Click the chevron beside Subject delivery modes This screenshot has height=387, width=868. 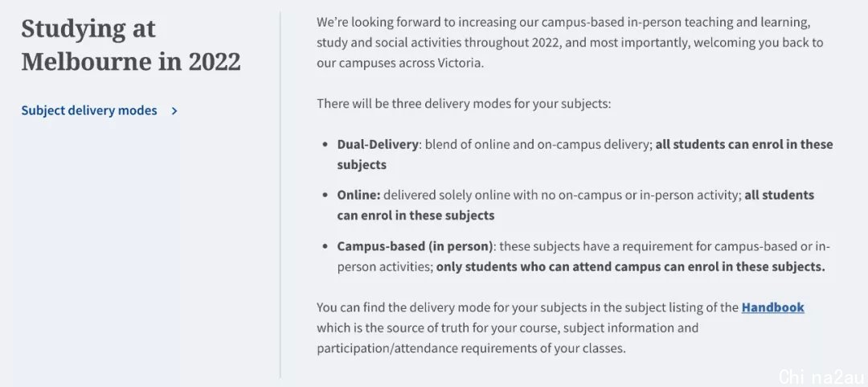pyautogui.click(x=174, y=111)
